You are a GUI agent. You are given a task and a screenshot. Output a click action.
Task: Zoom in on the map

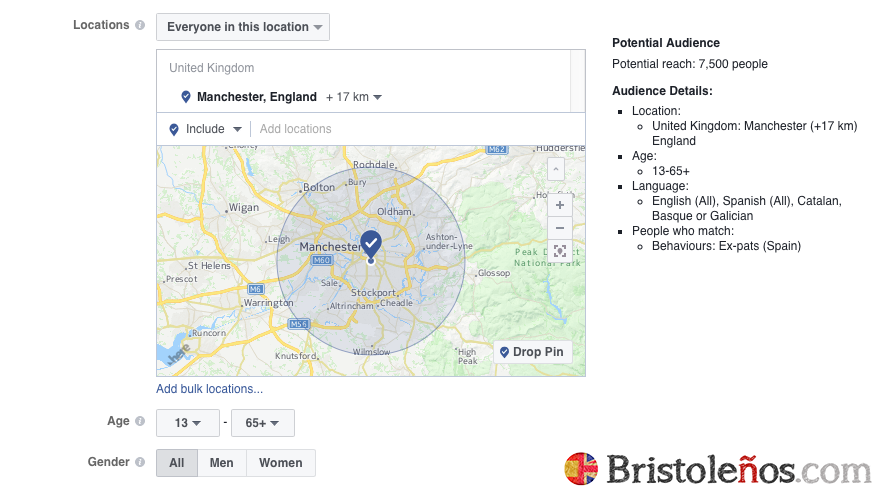click(x=559, y=204)
